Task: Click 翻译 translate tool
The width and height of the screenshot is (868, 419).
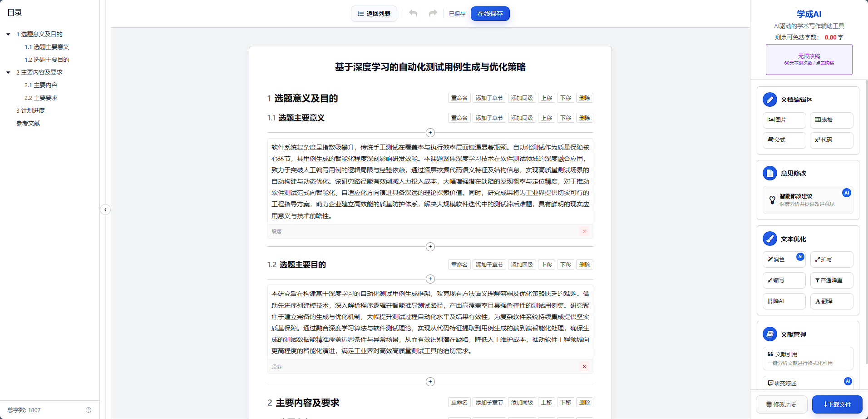Action: click(x=832, y=301)
